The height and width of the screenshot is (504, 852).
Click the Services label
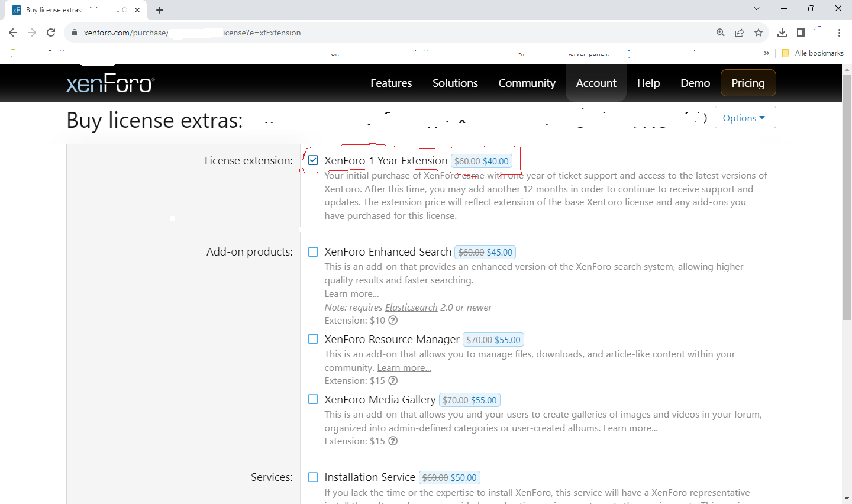272,477
